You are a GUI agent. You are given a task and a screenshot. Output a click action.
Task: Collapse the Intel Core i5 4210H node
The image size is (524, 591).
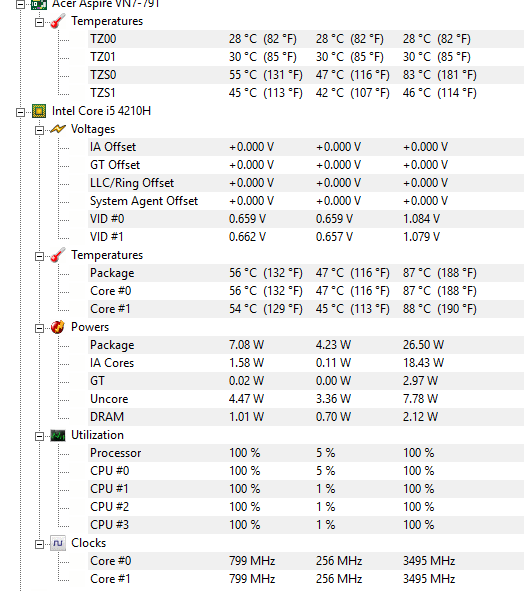pos(20,112)
